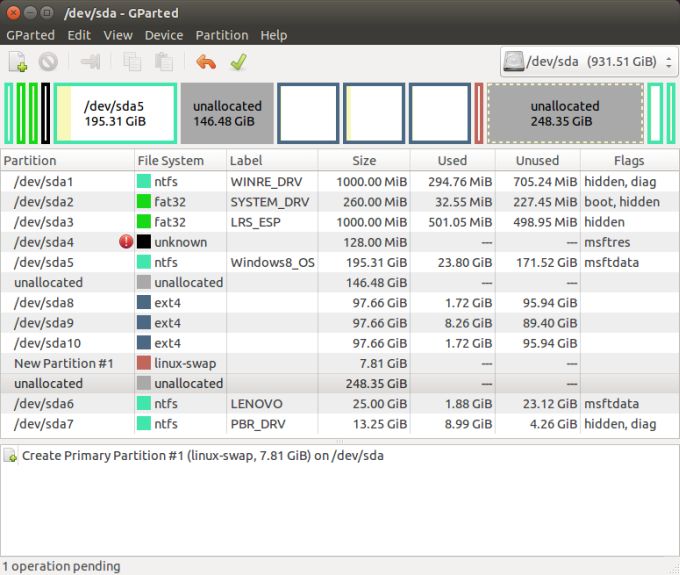Click the red warning icon on /dev/sda4

tap(126, 242)
